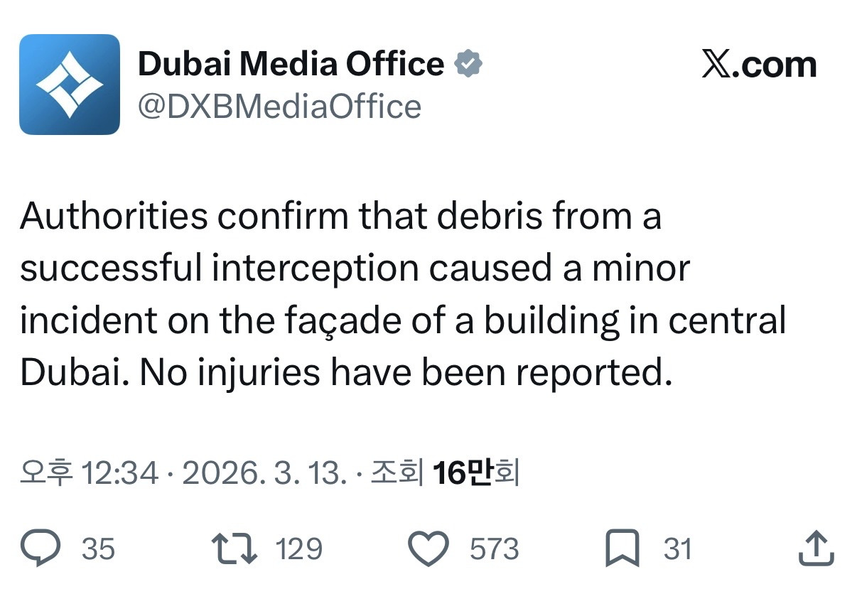This screenshot has width=857, height=616.
Task: Repost using the retweet arrows icon
Action: [x=235, y=549]
